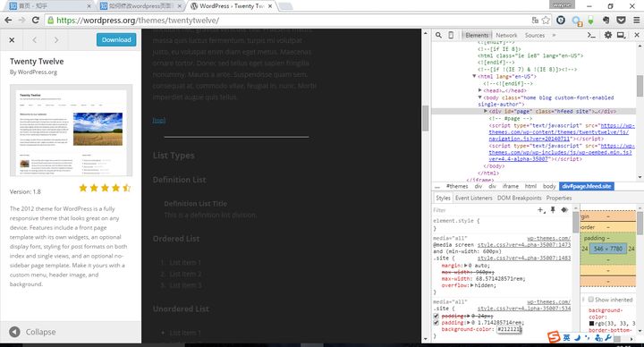Open DevTools settings gear icon
This screenshot has width=644, height=347.
(x=608, y=35)
